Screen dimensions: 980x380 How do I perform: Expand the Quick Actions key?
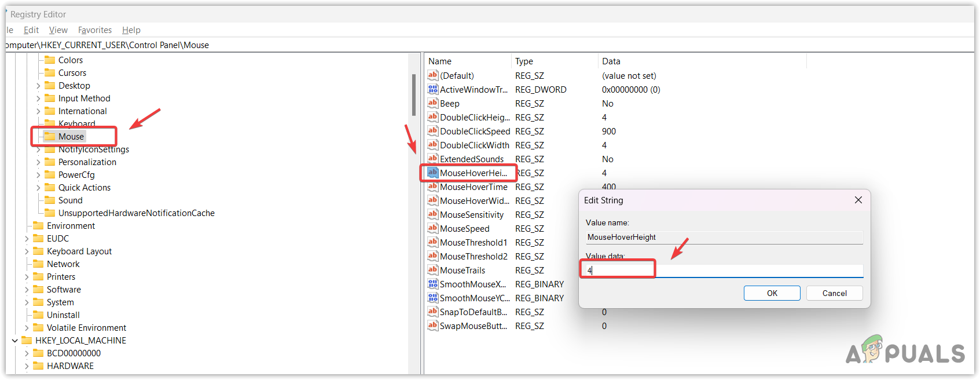38,188
